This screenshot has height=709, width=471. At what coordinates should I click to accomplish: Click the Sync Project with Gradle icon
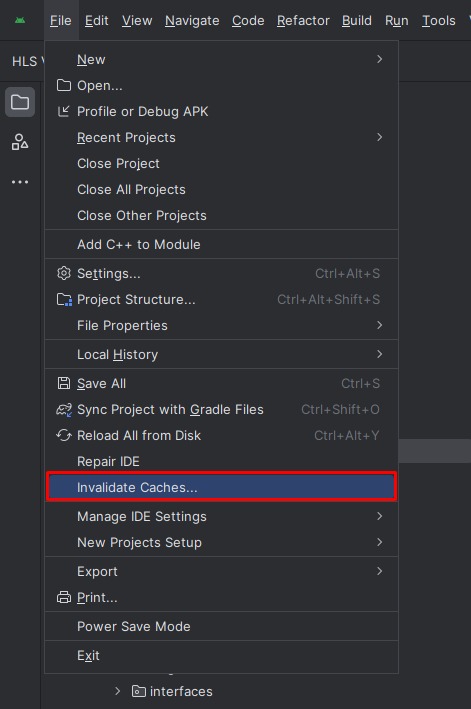click(64, 410)
